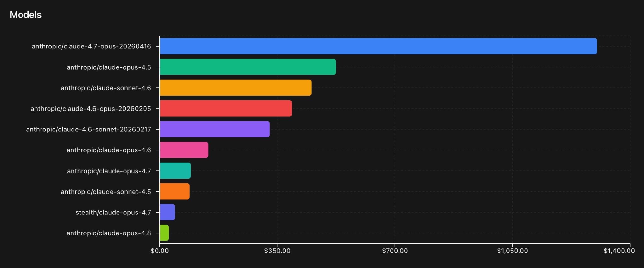Click the label "stealth/claude-opus-4.7"
The height and width of the screenshot is (268, 644).
click(x=113, y=212)
